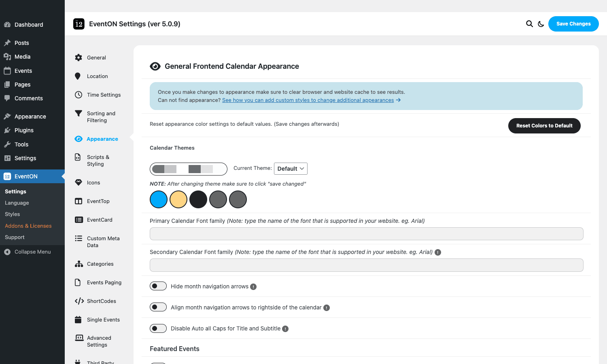Open Categories sitemap icon
This screenshot has height=364, width=607.
click(x=79, y=264)
